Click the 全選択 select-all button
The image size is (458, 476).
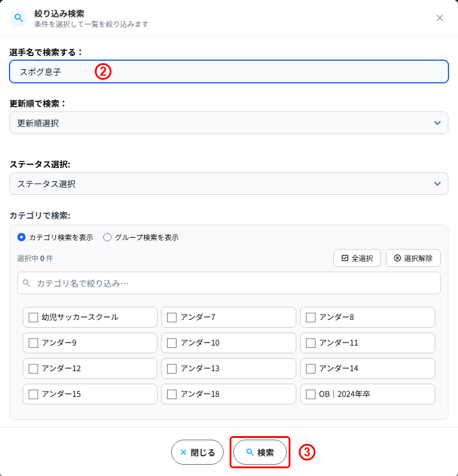pyautogui.click(x=357, y=258)
